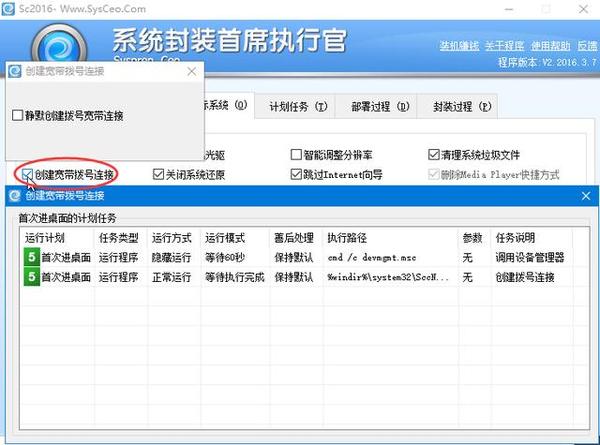
Task: Click 运行计划 column header
Action: tap(45, 238)
